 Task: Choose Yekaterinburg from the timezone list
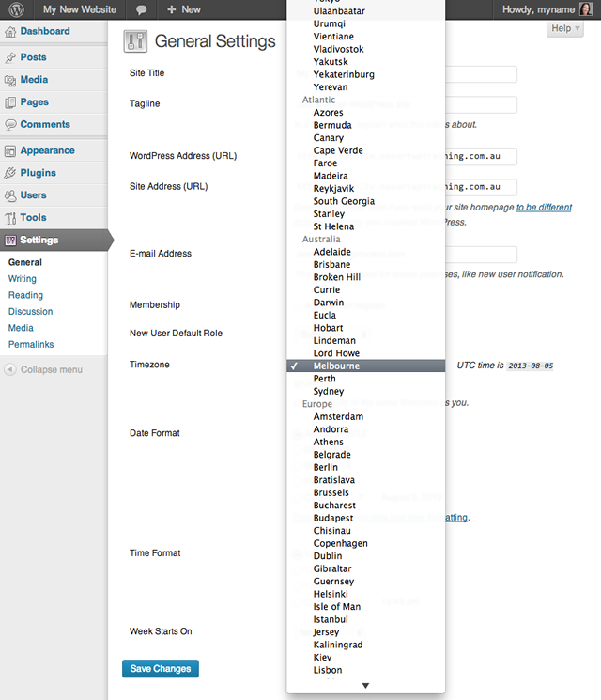click(366, 74)
